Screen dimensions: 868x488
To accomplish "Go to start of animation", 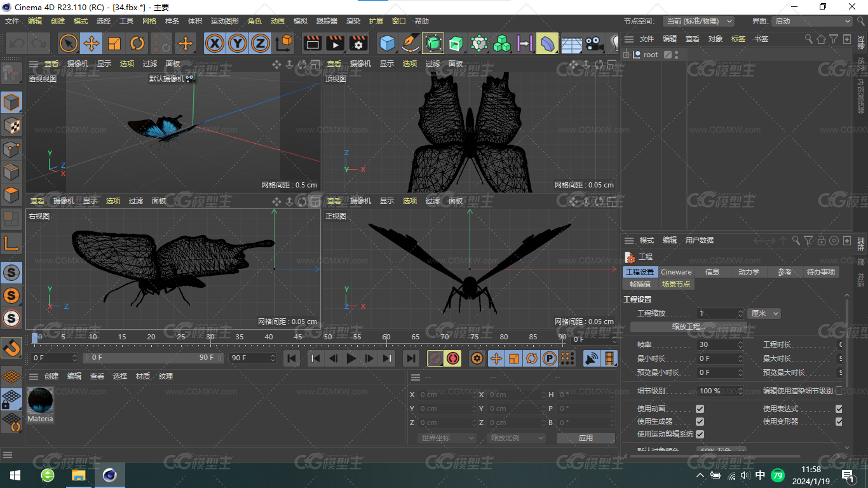I will coord(292,358).
